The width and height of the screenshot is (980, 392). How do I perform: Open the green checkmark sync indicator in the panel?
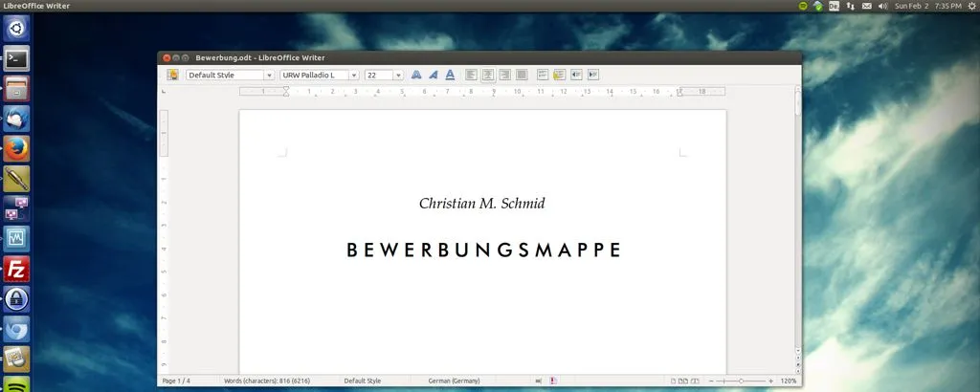point(817,6)
